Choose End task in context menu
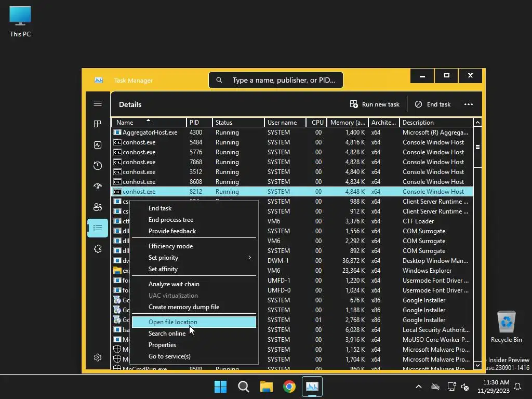Screen dimensions: 532x399 pyautogui.click(x=160, y=208)
